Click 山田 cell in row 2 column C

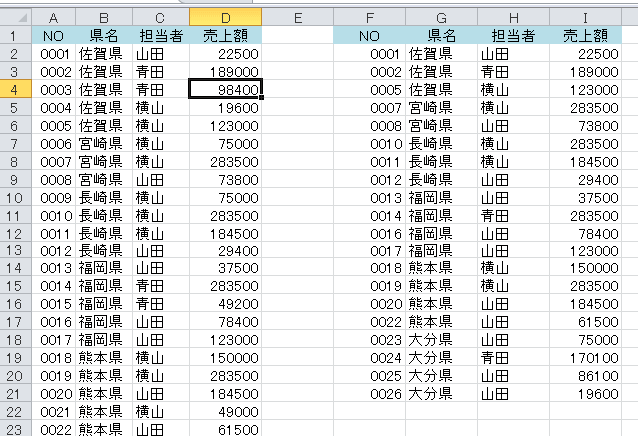(161, 54)
